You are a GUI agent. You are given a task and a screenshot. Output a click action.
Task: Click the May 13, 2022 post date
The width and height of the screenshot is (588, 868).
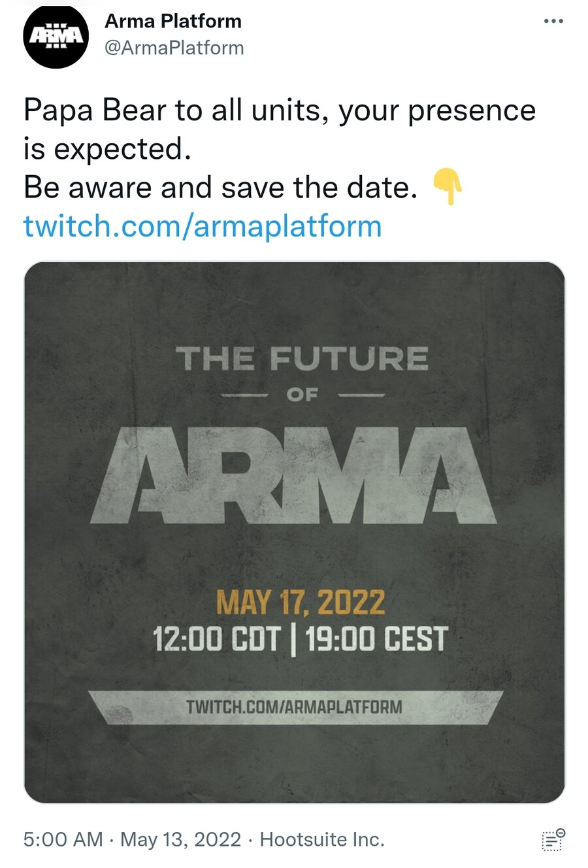point(181,839)
